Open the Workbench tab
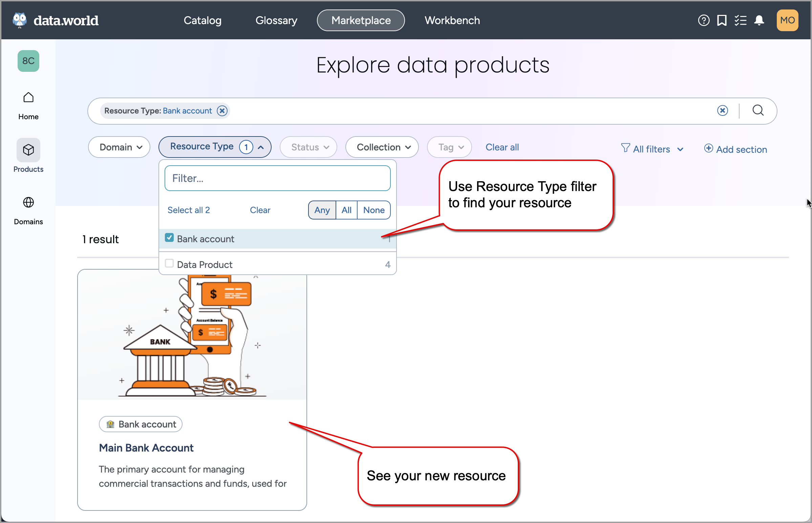 [452, 20]
